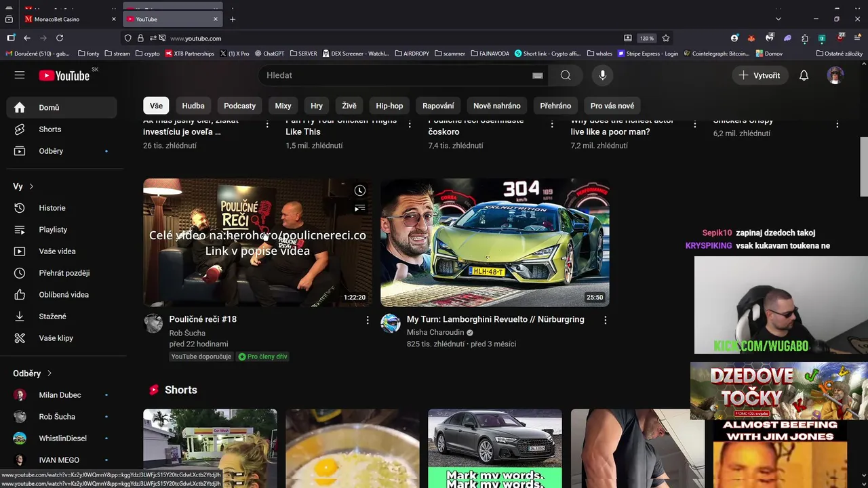The height and width of the screenshot is (488, 868).
Task: Open Oblíbená videa in the sidebar
Action: (x=62, y=295)
